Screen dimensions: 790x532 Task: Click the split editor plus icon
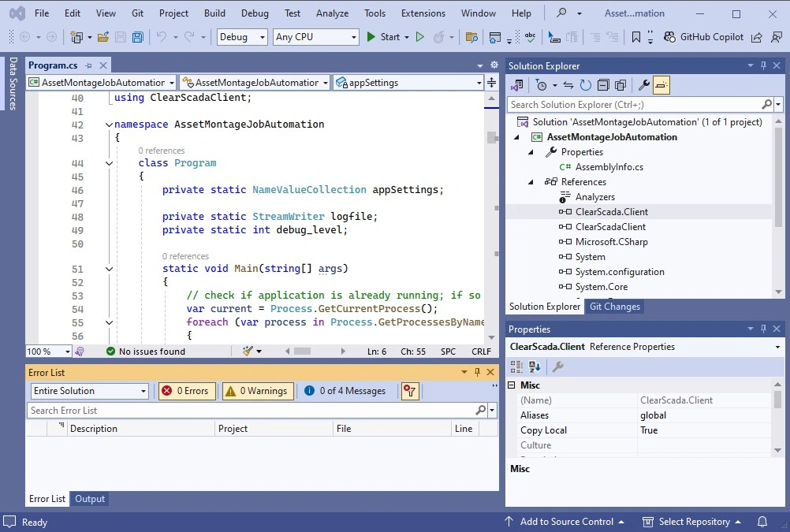pyautogui.click(x=492, y=82)
